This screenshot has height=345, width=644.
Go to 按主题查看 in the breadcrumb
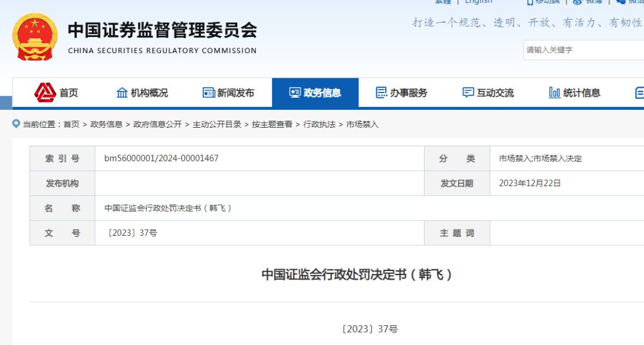click(272, 124)
